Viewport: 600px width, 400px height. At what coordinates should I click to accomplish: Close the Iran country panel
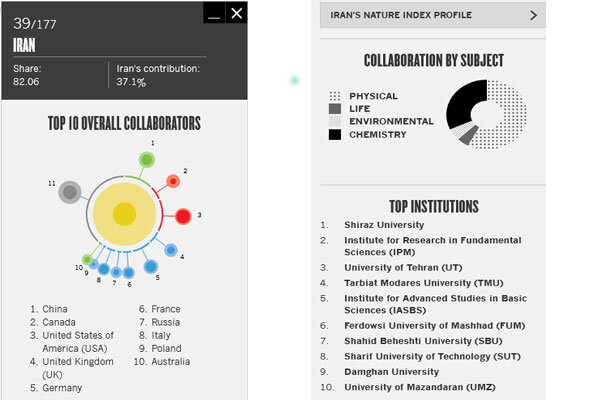click(x=236, y=13)
